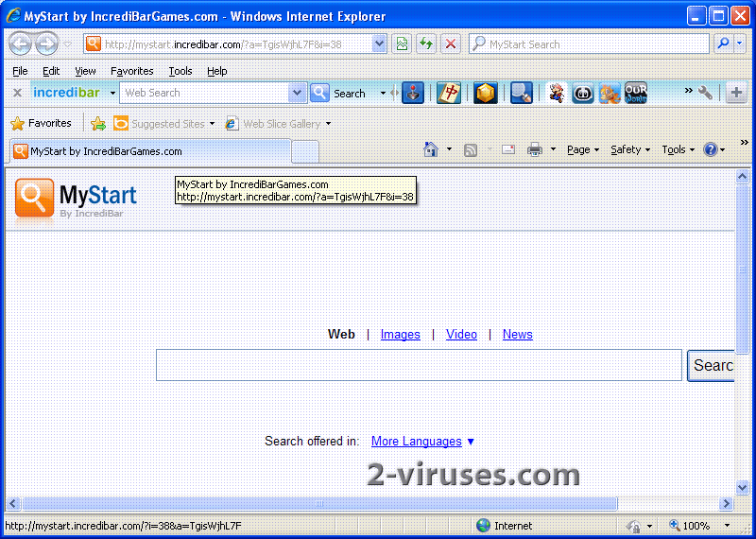
Task: Click the Forward navigation arrow
Action: (46, 43)
